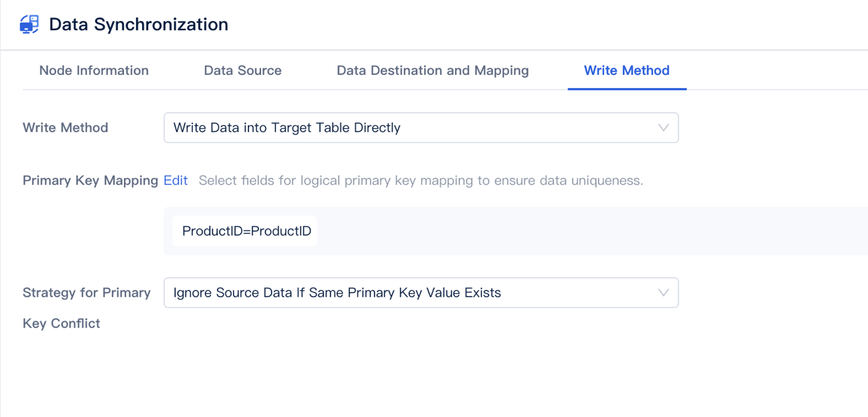This screenshot has height=417, width=868.
Task: Click the Edit link to modify key mapping
Action: tap(175, 180)
